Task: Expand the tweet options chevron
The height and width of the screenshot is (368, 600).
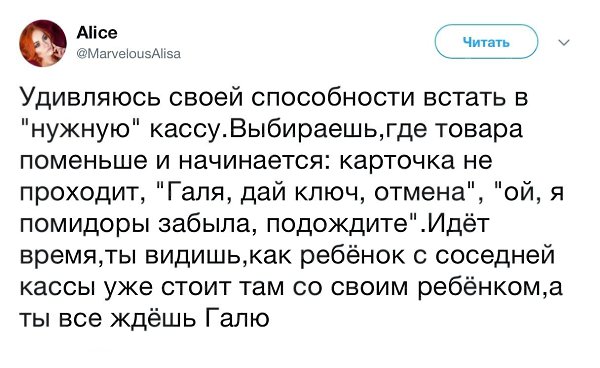Action: pos(564,42)
